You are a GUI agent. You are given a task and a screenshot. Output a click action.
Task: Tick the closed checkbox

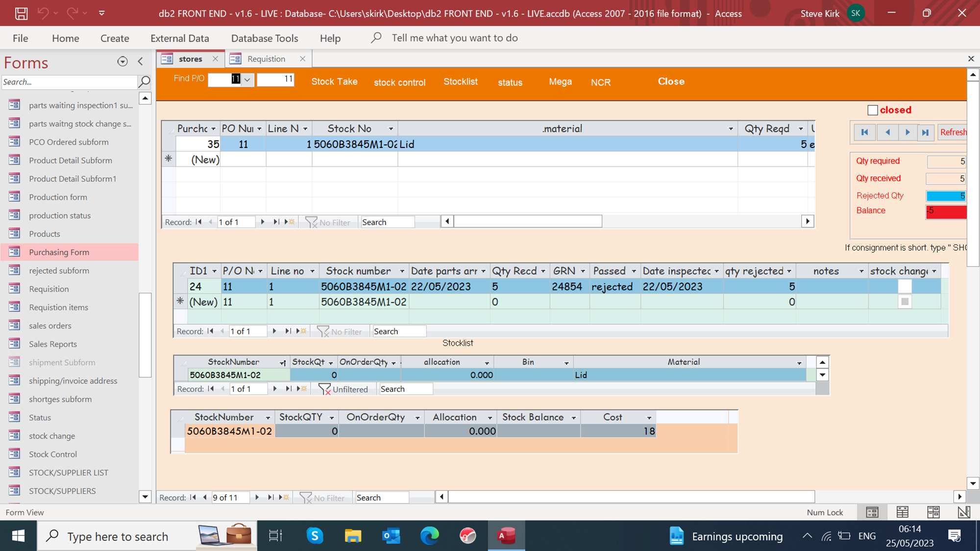click(872, 110)
